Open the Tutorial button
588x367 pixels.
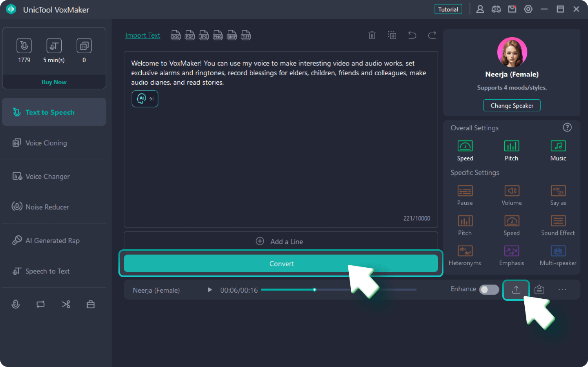pyautogui.click(x=448, y=9)
